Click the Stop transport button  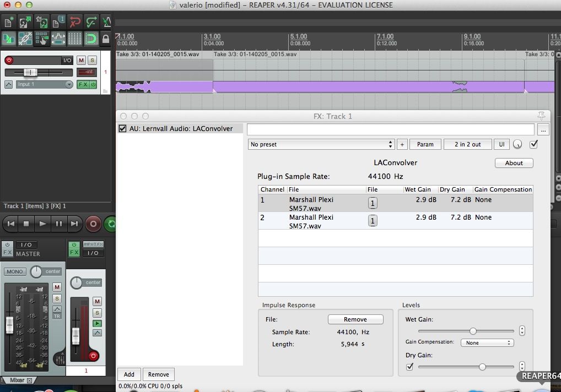[26, 224]
